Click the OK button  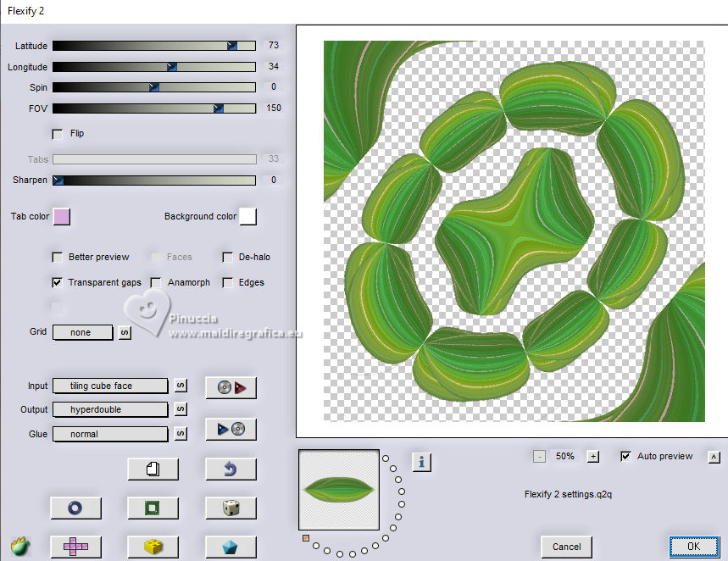694,546
